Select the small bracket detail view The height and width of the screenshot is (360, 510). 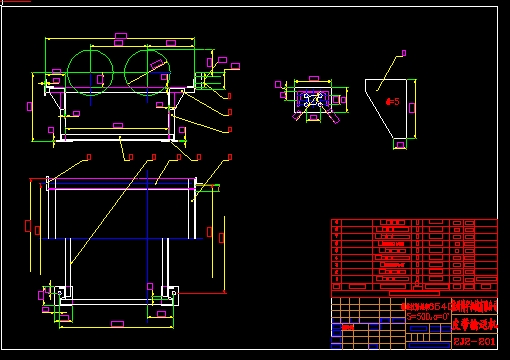point(313,100)
